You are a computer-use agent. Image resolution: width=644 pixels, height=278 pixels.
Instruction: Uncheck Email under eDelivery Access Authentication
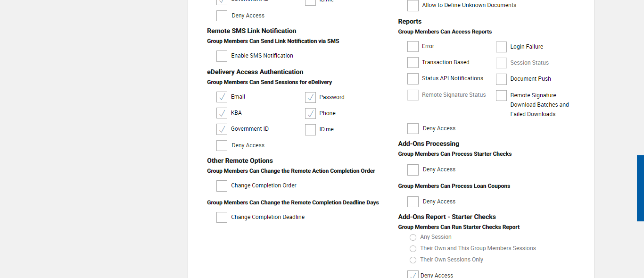[x=222, y=97]
